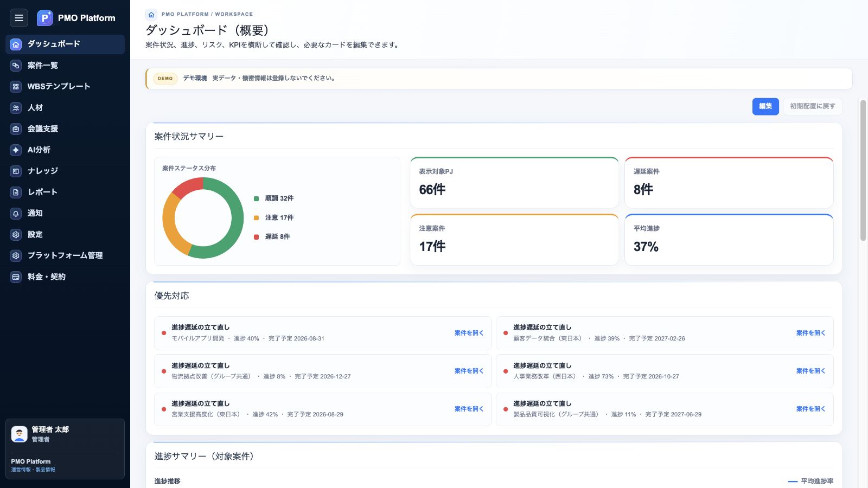Click the 案件一覧 sidebar icon
This screenshot has height=488, width=868.
pyautogui.click(x=16, y=66)
